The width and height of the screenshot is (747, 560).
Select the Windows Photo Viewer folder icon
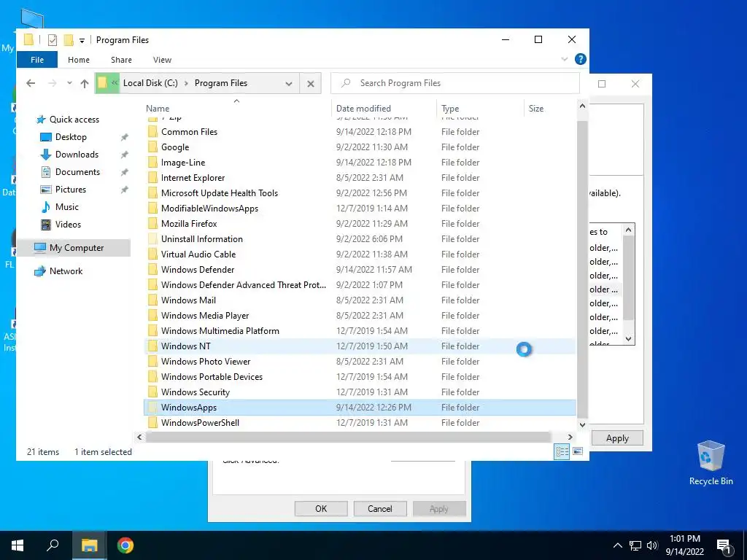point(152,362)
